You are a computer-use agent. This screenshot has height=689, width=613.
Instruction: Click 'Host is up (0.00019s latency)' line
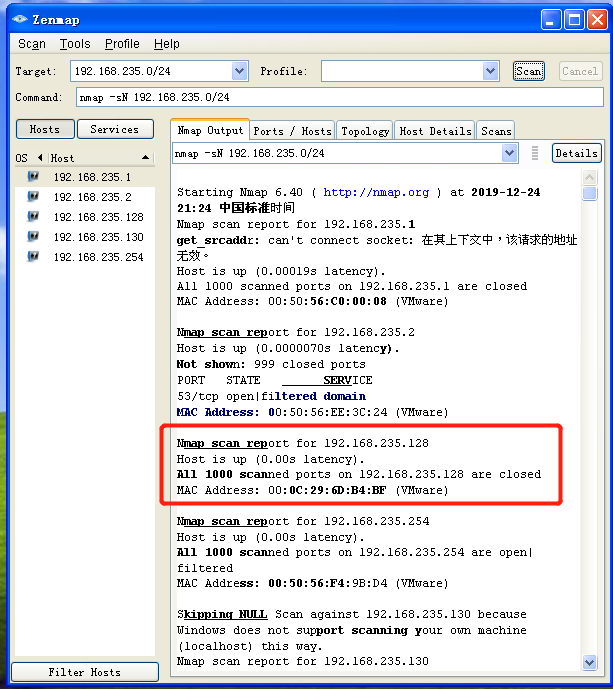click(281, 271)
